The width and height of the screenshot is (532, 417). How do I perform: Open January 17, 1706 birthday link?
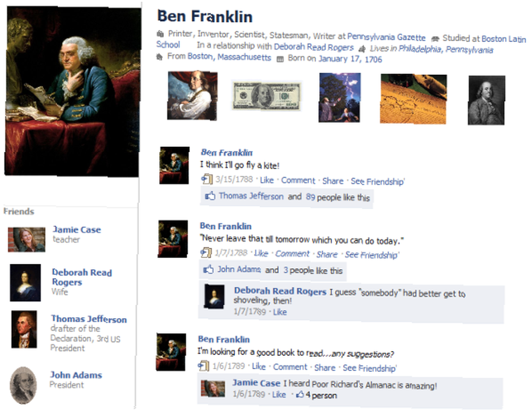click(350, 59)
